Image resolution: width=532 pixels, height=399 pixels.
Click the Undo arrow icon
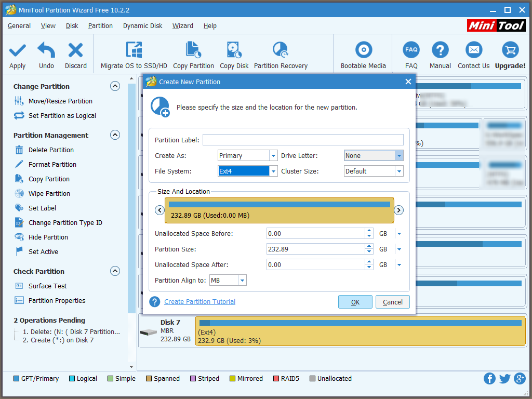pyautogui.click(x=46, y=50)
